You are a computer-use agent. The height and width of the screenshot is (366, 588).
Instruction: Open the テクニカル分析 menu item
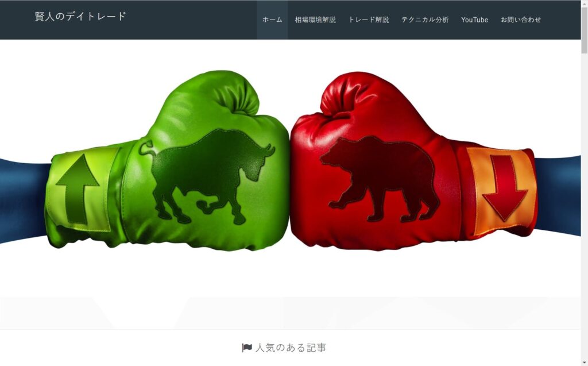[x=425, y=20]
